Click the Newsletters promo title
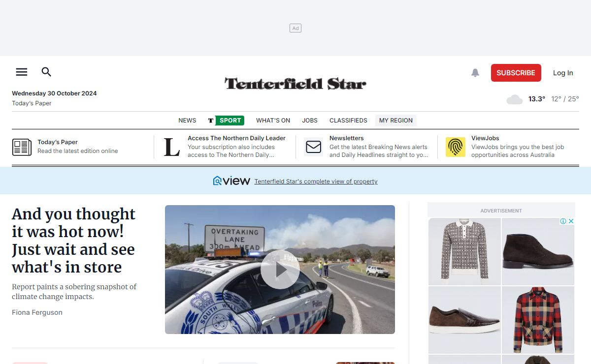 pyautogui.click(x=346, y=138)
